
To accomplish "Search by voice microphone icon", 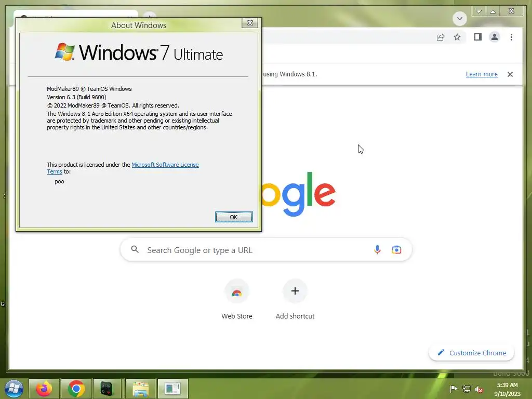I will 377,250.
